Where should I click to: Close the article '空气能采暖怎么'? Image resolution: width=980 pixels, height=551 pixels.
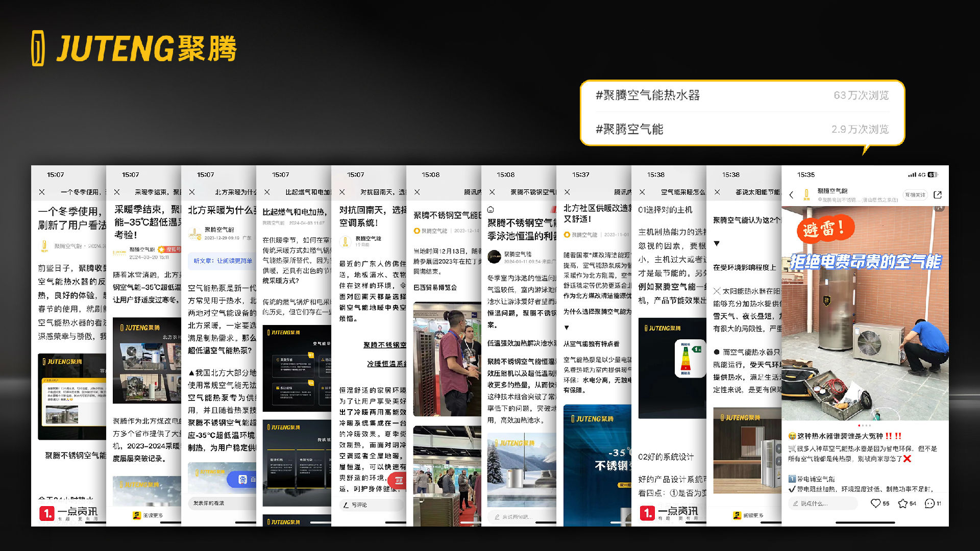point(642,192)
